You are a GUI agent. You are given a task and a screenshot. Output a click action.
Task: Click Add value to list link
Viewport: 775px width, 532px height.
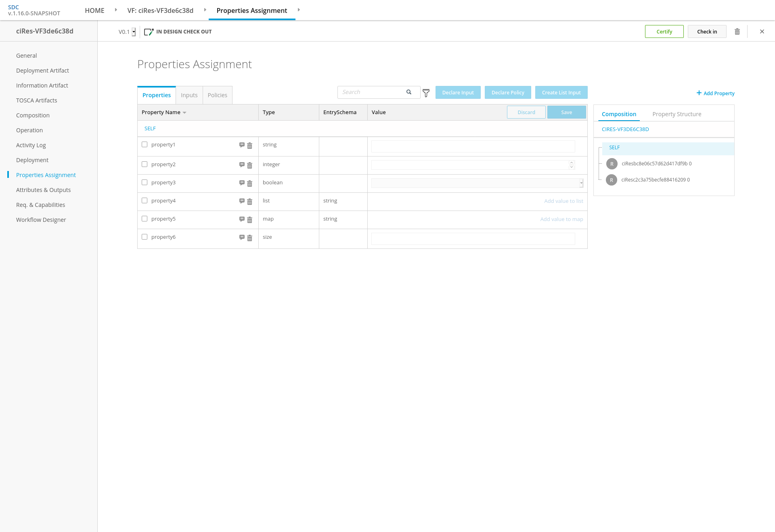pyautogui.click(x=563, y=201)
